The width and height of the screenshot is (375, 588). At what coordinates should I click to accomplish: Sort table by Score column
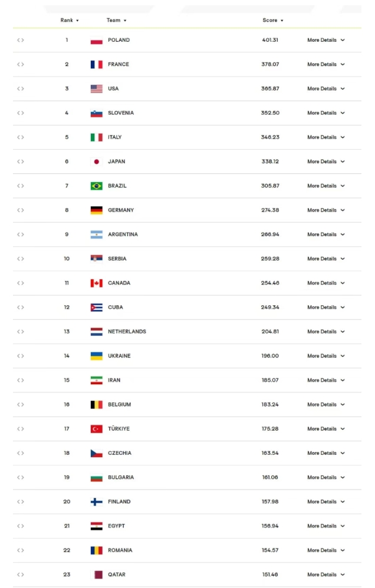tap(273, 20)
